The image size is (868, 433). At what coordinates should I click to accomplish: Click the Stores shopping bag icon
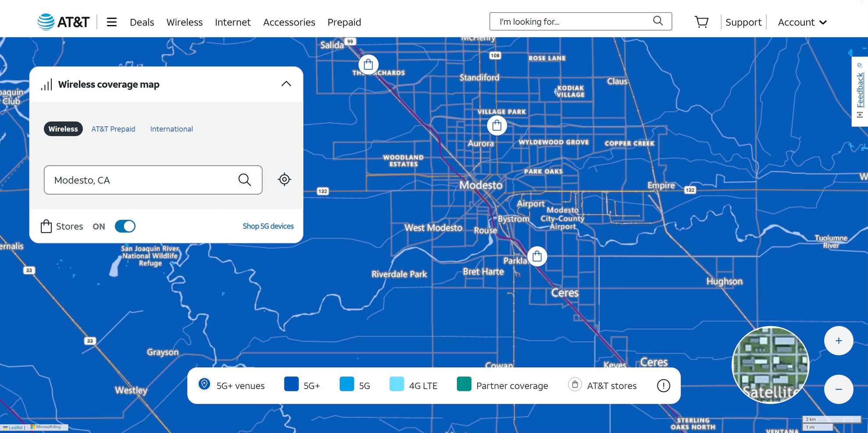click(46, 226)
